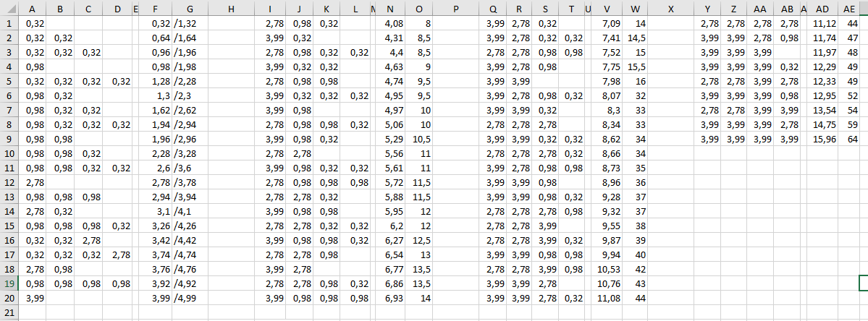Click cell showing 15,96 in column AD

point(822,140)
